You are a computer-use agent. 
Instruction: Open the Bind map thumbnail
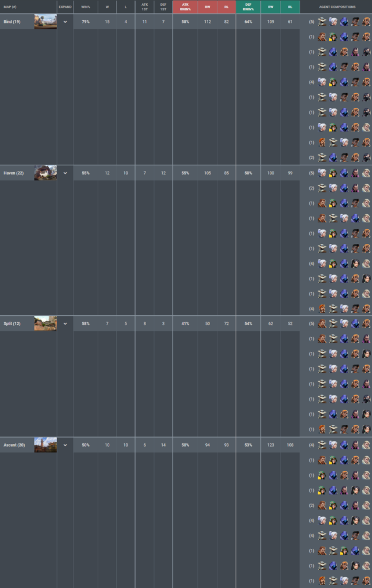point(45,22)
